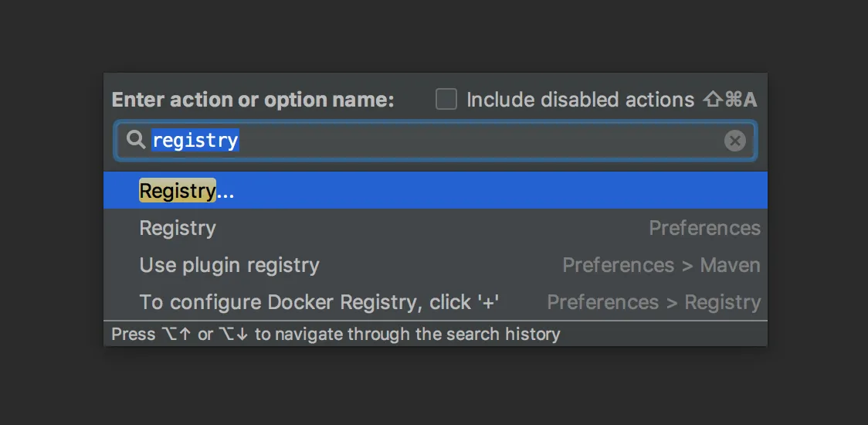Open the "Registry" Preferences result

pyautogui.click(x=435, y=228)
